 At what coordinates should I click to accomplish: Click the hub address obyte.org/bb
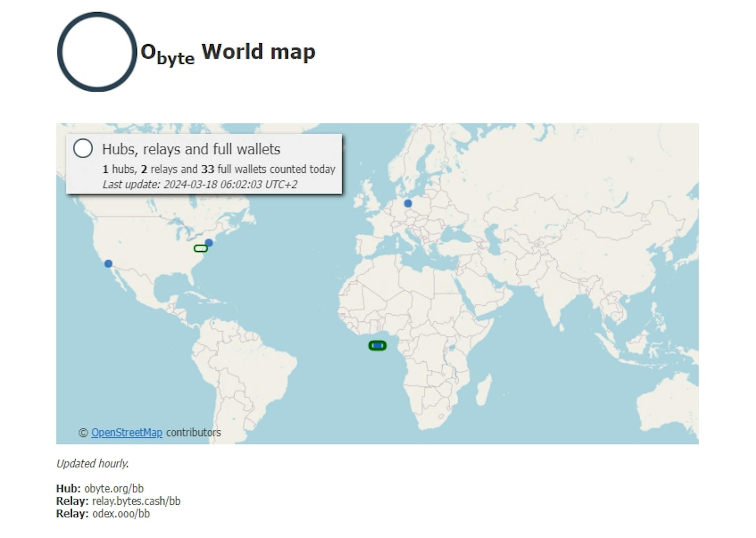pos(114,488)
